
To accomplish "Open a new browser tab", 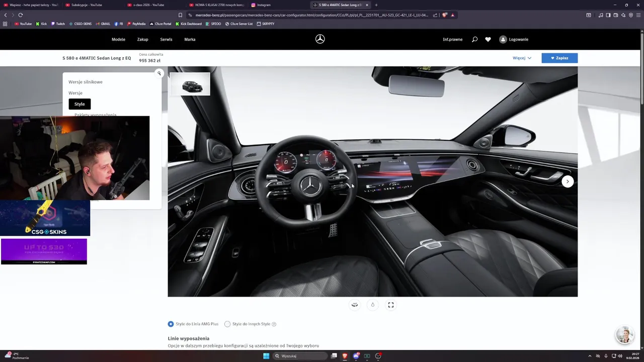I will tap(376, 5).
